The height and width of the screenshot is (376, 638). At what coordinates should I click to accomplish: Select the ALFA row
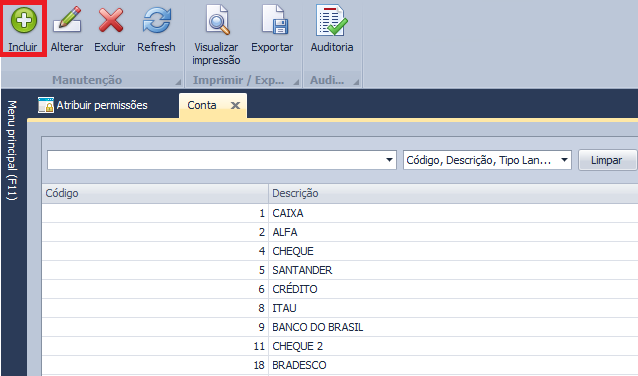(340, 232)
